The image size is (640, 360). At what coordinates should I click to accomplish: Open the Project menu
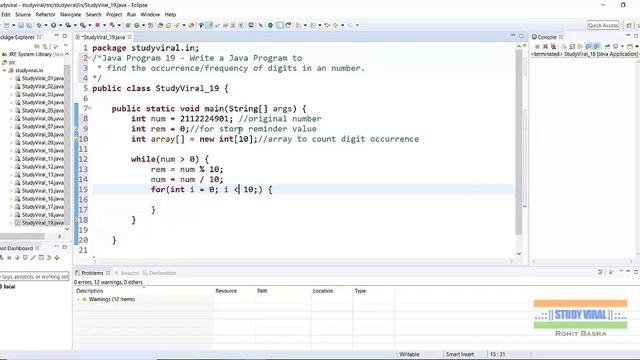[x=114, y=14]
